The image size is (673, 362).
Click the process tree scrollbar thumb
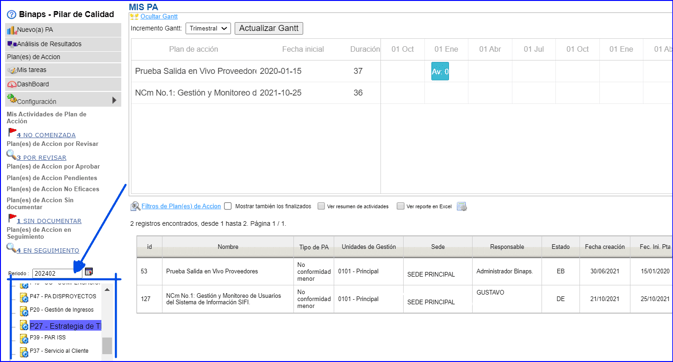[107, 346]
